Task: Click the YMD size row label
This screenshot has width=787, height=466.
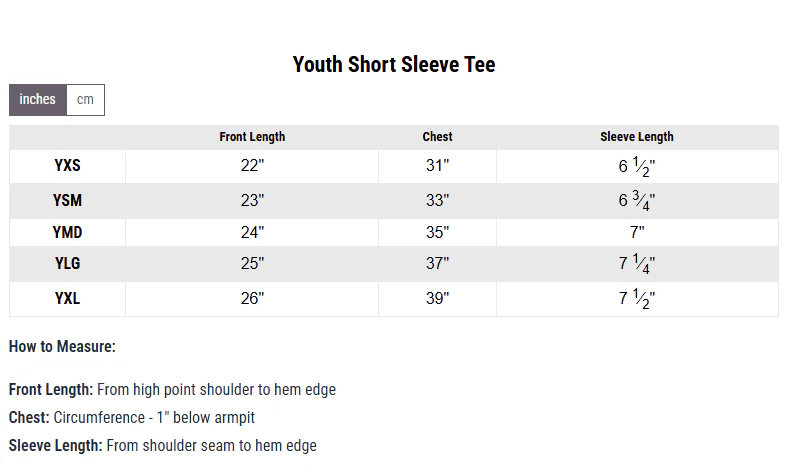Action: tap(67, 232)
